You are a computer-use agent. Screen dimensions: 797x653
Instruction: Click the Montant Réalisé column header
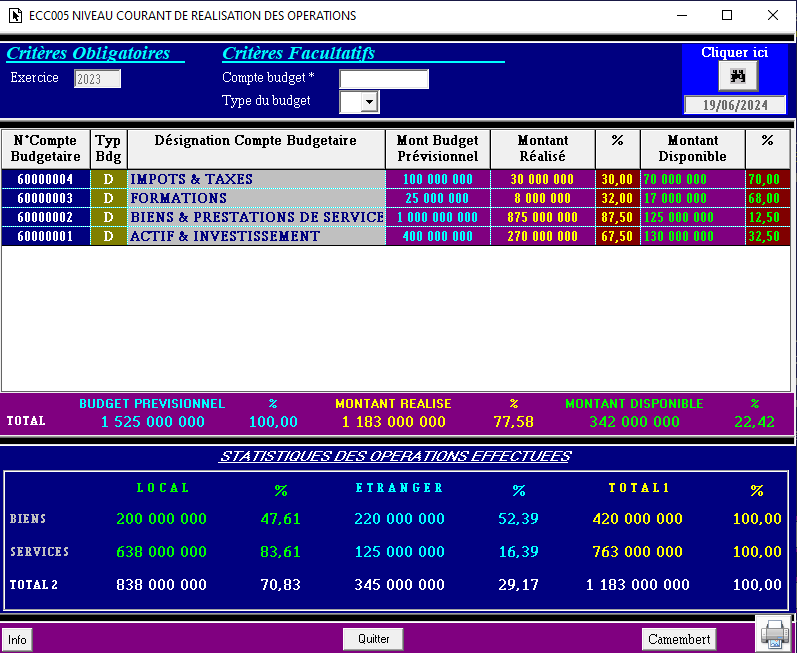point(543,148)
